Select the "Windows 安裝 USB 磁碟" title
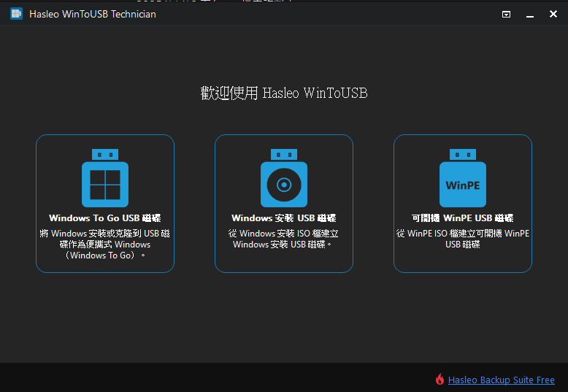This screenshot has width=568, height=392. [284, 218]
